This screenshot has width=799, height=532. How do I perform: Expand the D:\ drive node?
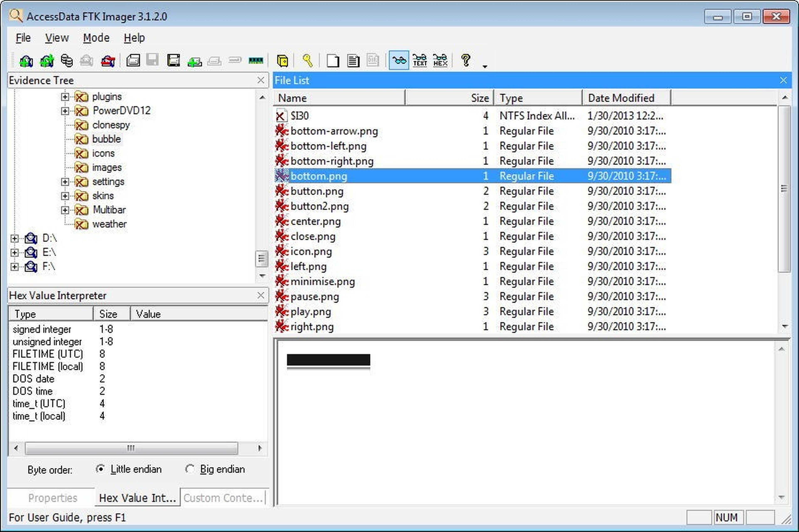pos(14,239)
